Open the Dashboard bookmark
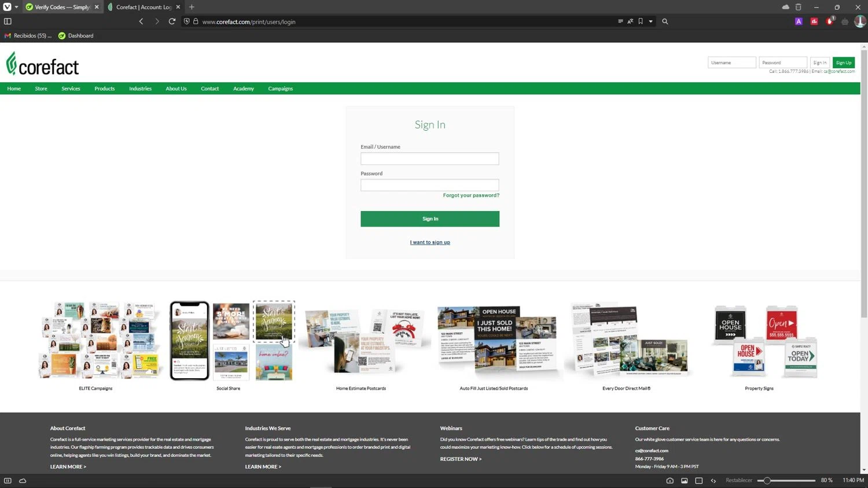This screenshot has height=488, width=868. coord(76,36)
